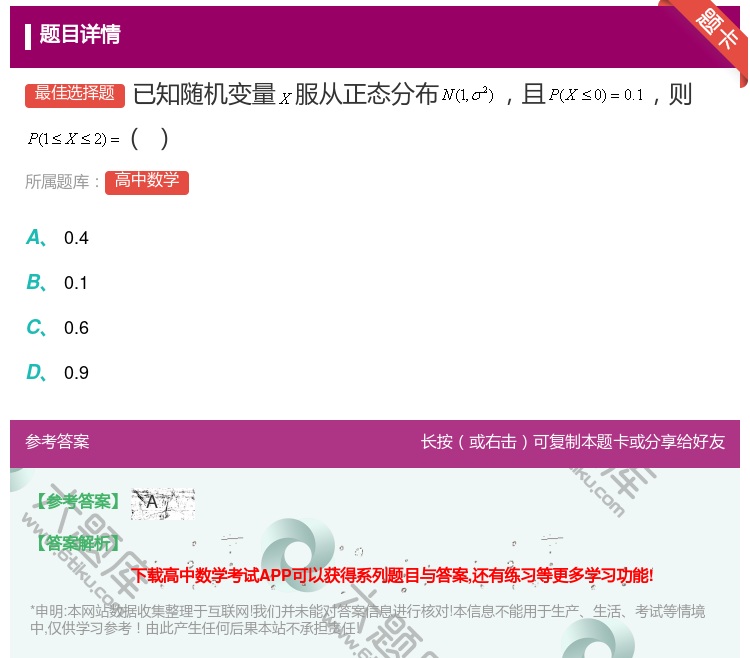Pick answer option C 0.6

coord(57,328)
